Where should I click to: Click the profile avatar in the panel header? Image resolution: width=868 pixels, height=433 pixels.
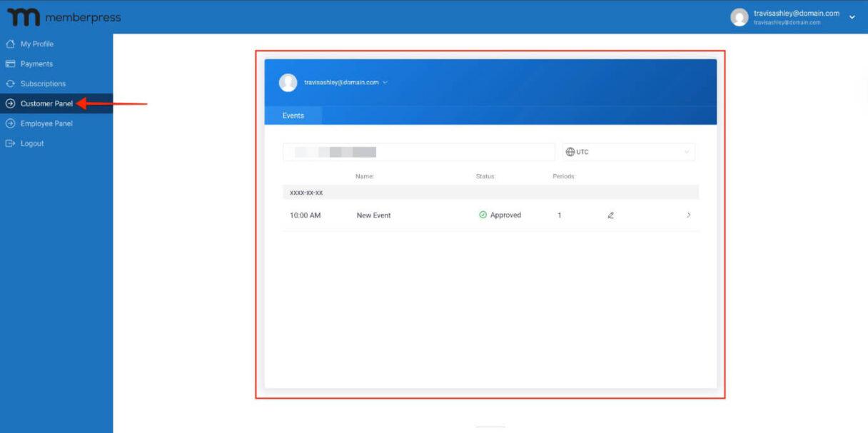coord(287,82)
